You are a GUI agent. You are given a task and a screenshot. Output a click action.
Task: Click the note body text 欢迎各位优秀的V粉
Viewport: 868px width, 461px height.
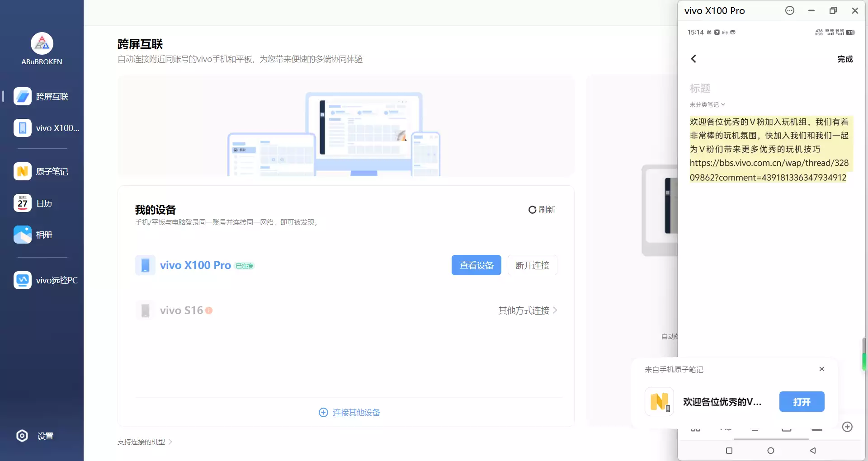pos(769,136)
